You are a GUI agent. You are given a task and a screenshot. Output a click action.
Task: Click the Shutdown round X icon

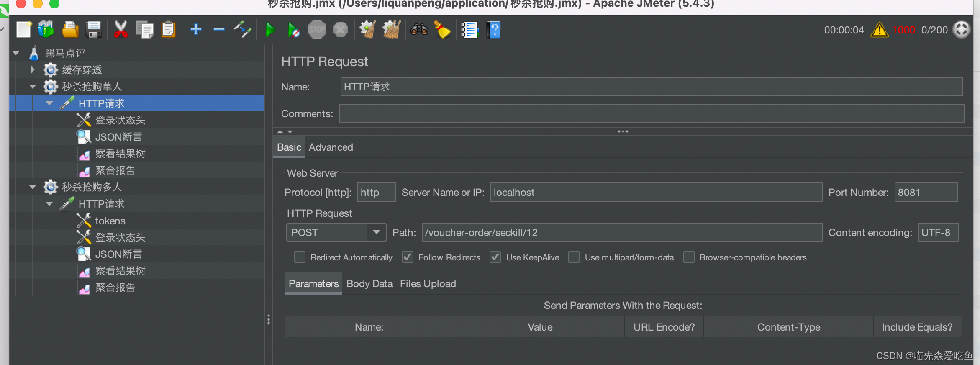(341, 30)
